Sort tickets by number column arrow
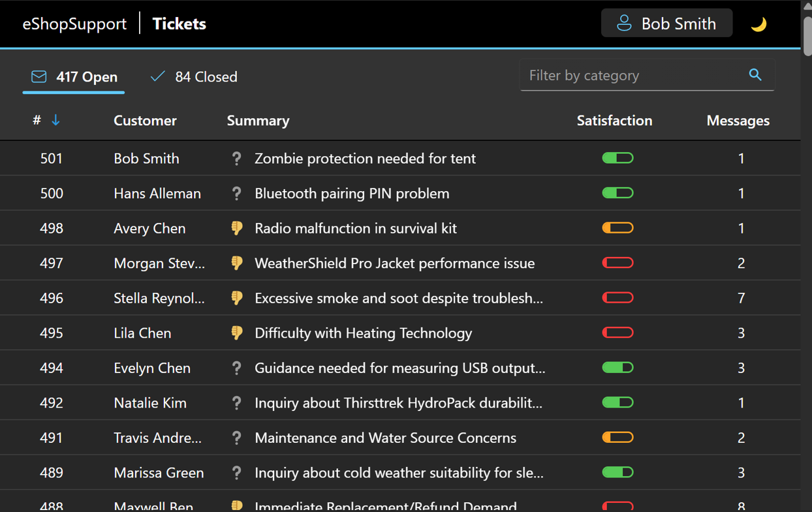Screen dimensions: 812x512 click(x=56, y=120)
